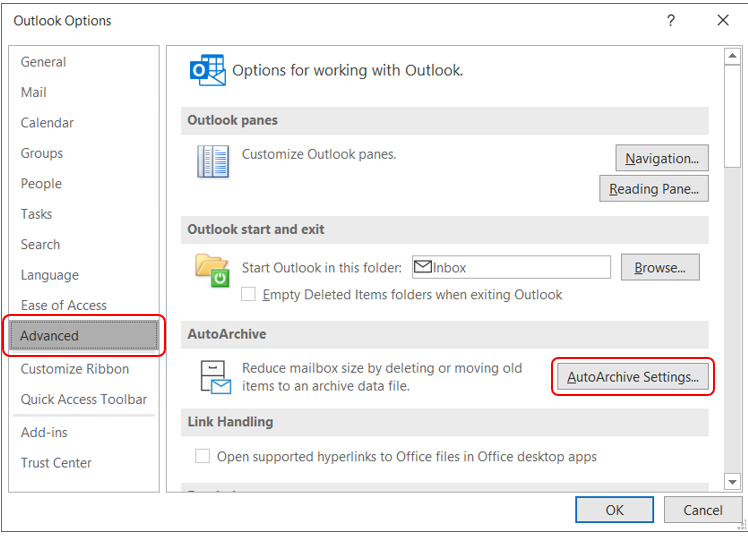This screenshot has height=537, width=748.
Task: Click the AutoArchive box and envelope icon
Action: [x=214, y=377]
